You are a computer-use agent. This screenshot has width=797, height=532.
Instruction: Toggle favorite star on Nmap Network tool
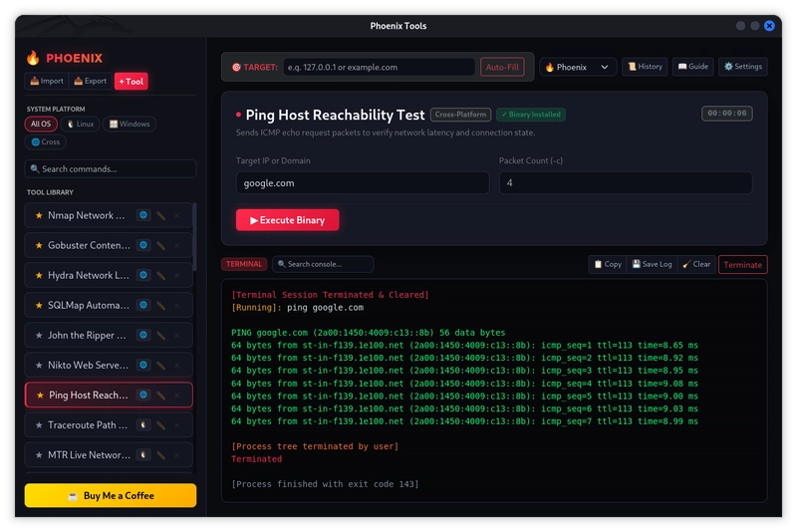[x=39, y=215]
